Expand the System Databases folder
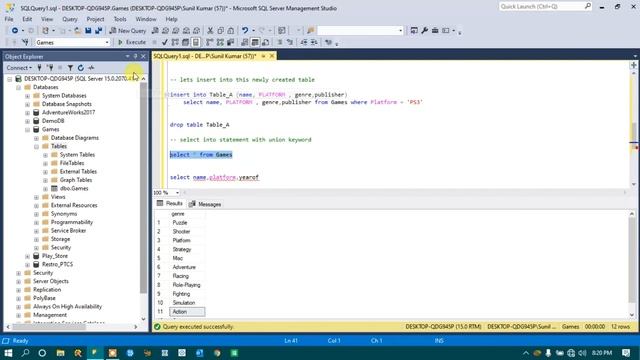 coord(27,96)
